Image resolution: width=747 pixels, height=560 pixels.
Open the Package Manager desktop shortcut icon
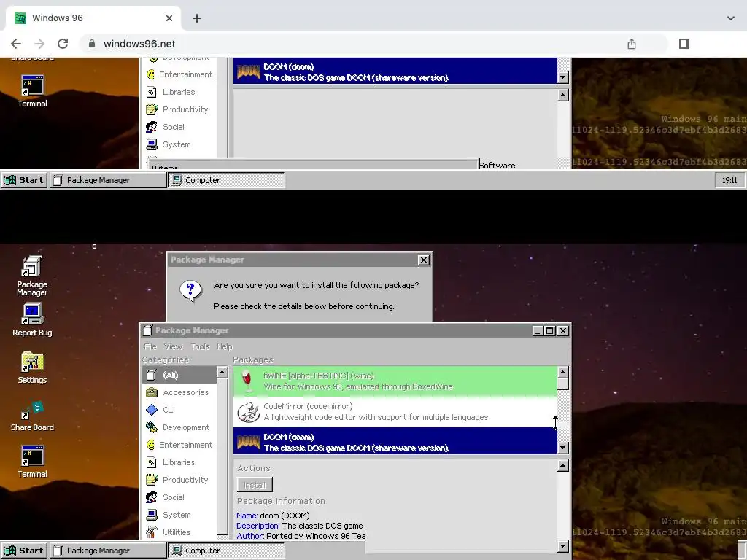[x=32, y=276]
